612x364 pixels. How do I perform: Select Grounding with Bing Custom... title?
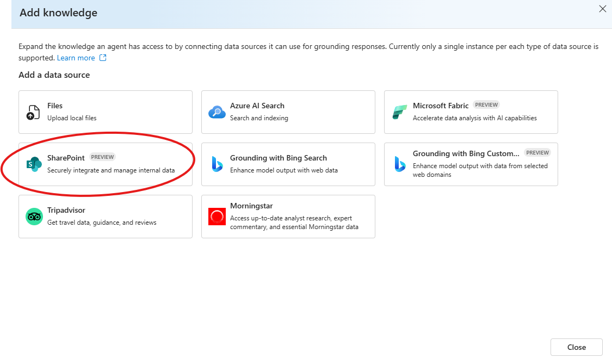pos(466,153)
